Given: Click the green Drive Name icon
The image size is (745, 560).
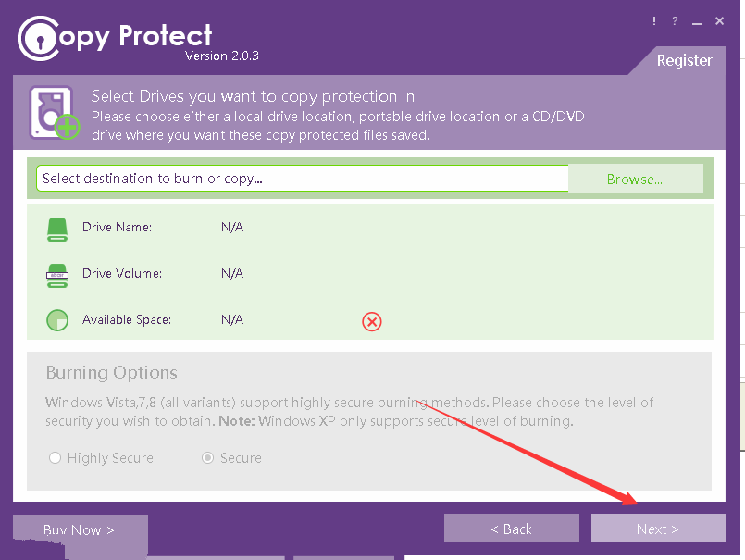Looking at the screenshot, I should point(57,230).
